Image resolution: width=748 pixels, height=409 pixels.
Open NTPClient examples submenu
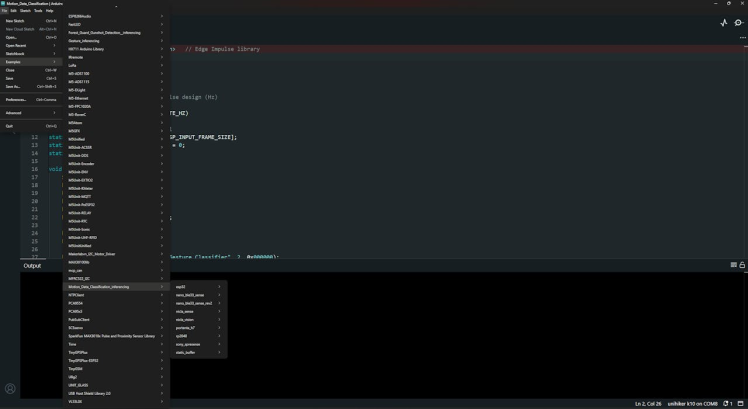(x=116, y=295)
